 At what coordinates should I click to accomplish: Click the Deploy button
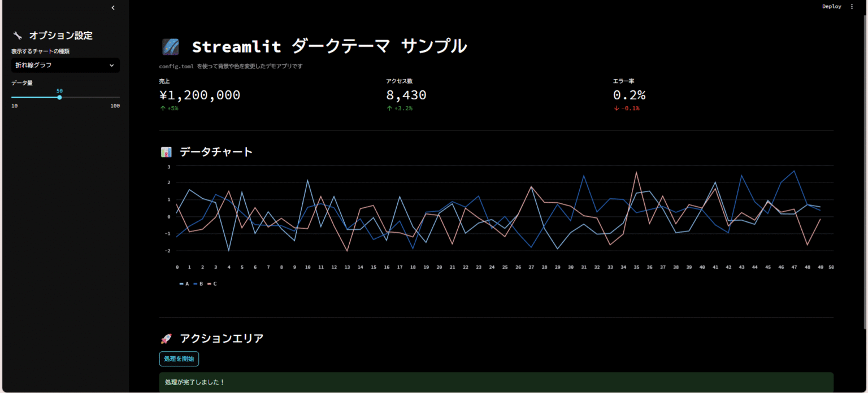click(831, 7)
